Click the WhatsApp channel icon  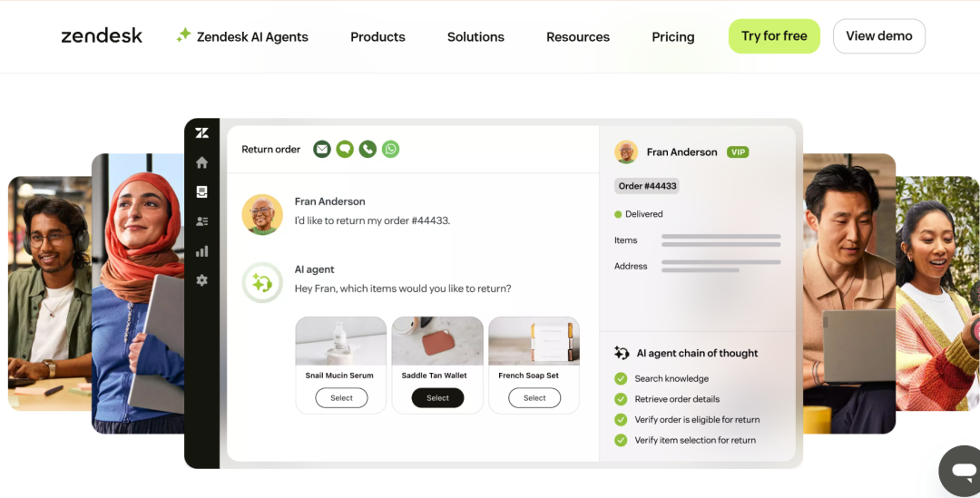click(x=390, y=150)
